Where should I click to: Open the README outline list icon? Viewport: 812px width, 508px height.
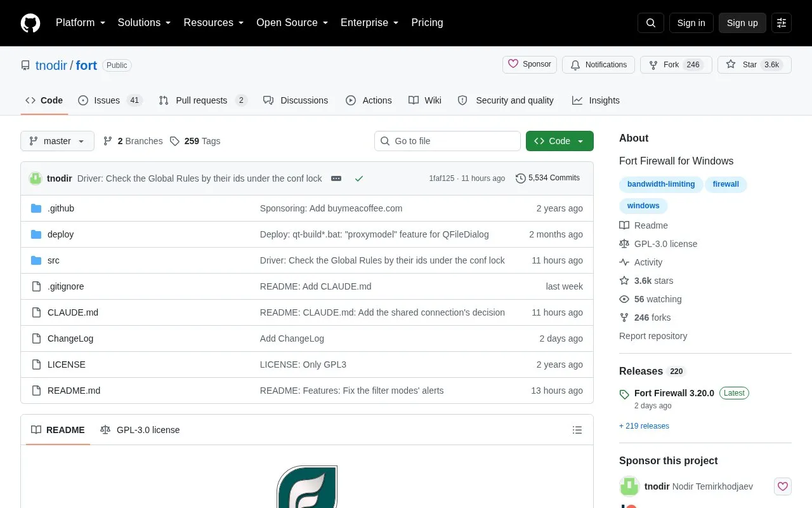tap(577, 430)
